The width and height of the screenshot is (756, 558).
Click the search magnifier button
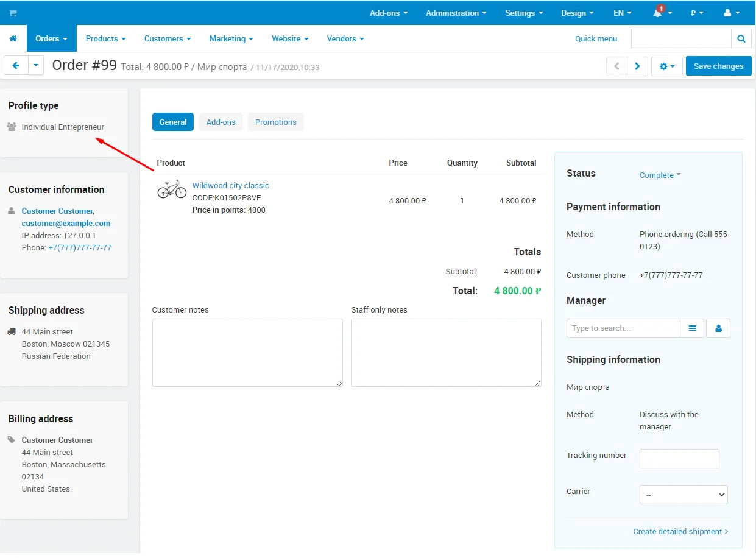(x=741, y=38)
